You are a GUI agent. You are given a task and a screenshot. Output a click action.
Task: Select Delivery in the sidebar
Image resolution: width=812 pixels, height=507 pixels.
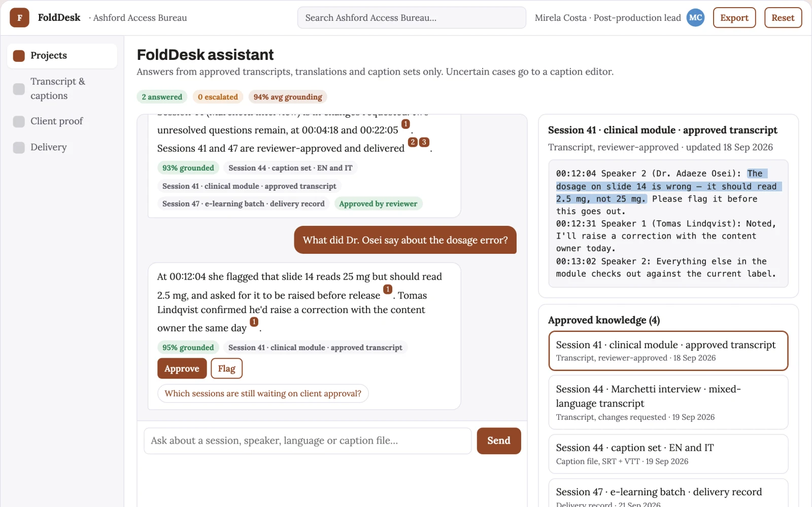(62, 147)
